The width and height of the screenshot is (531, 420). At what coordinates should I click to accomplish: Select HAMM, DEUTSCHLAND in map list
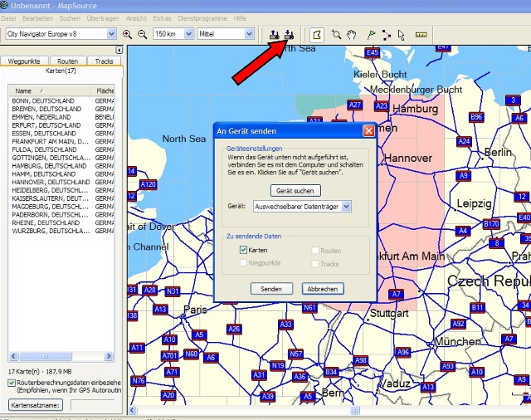click(x=44, y=173)
